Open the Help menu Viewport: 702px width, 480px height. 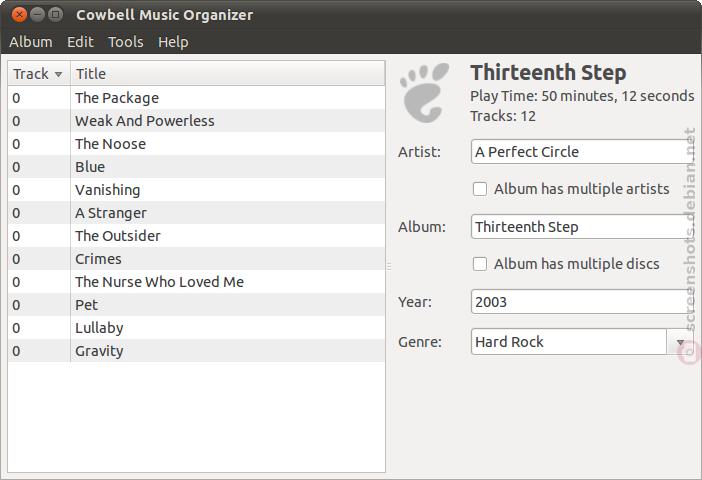[x=173, y=42]
